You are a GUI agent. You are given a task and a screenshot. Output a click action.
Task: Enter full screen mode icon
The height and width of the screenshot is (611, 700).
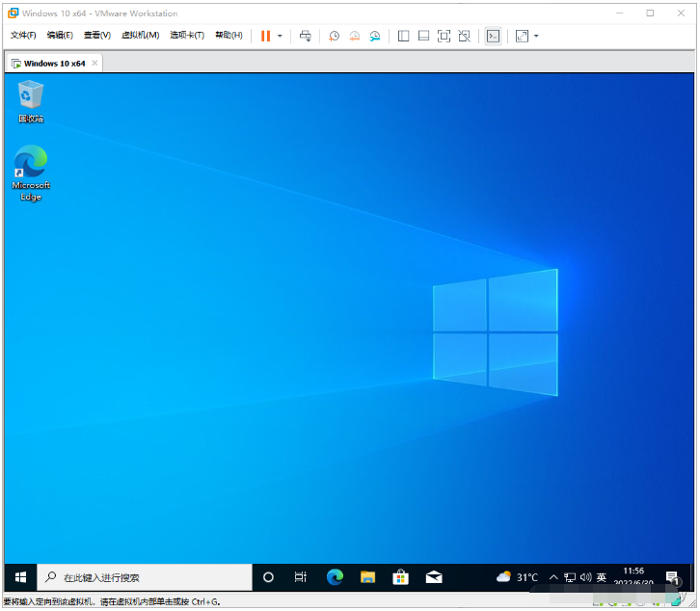444,36
